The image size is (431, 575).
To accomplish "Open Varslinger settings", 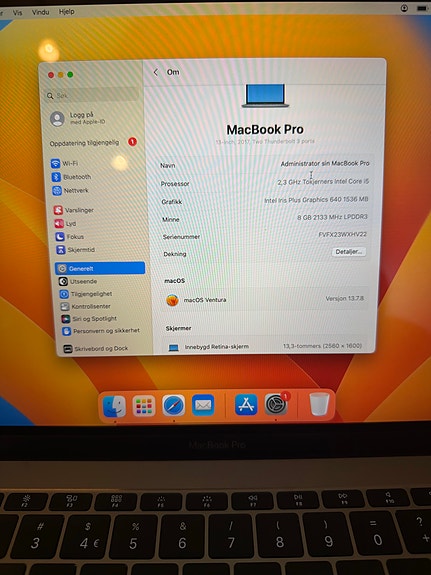I will (74, 210).
